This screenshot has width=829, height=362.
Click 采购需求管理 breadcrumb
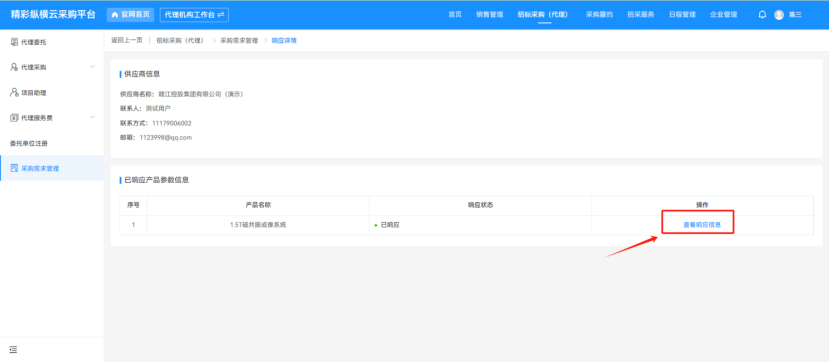tap(239, 40)
